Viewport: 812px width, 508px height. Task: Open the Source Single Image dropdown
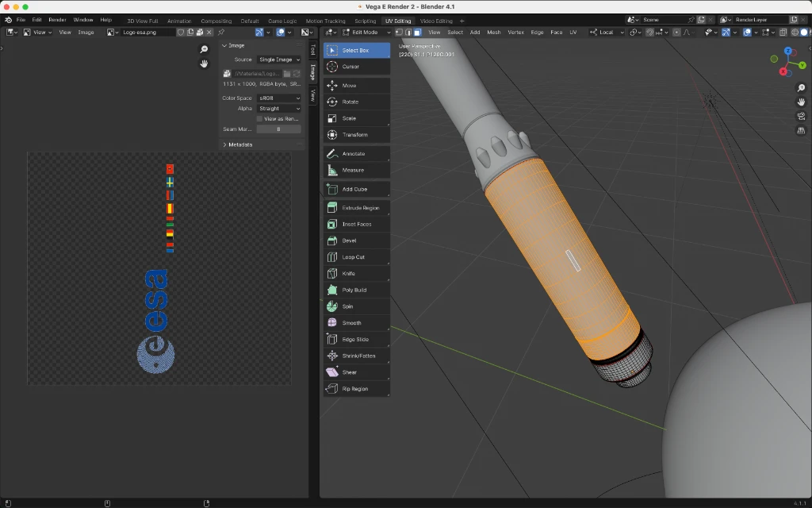click(278, 60)
